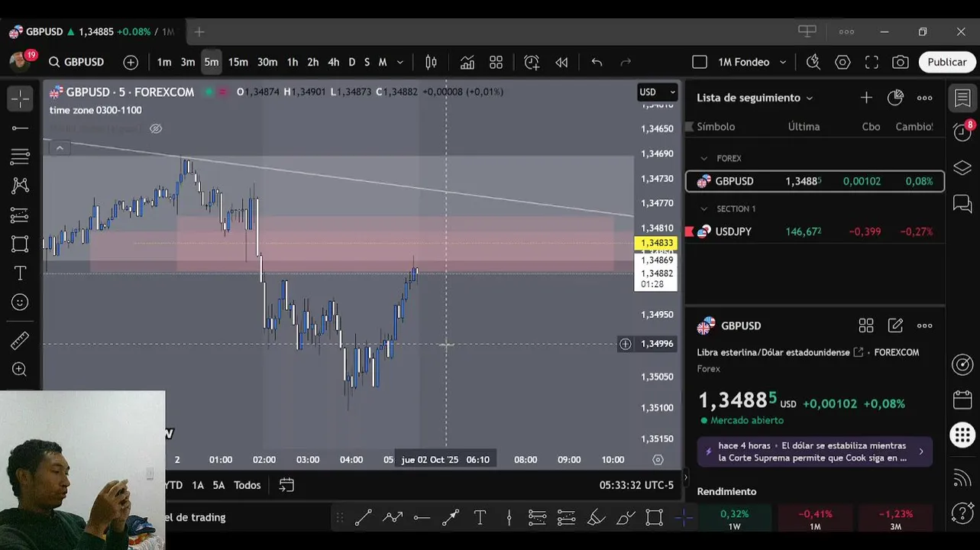Open the geometric shapes tool
980x550 pixels.
pos(20,244)
